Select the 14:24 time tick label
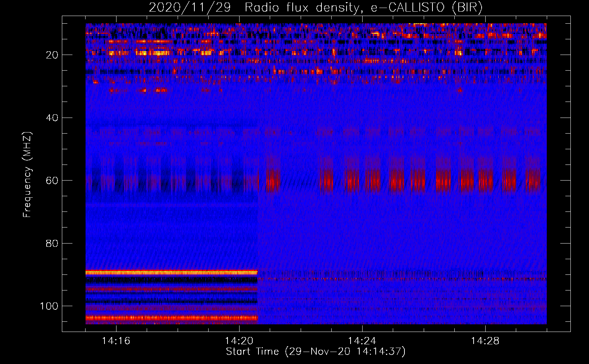This screenshot has width=589, height=364. [x=362, y=341]
